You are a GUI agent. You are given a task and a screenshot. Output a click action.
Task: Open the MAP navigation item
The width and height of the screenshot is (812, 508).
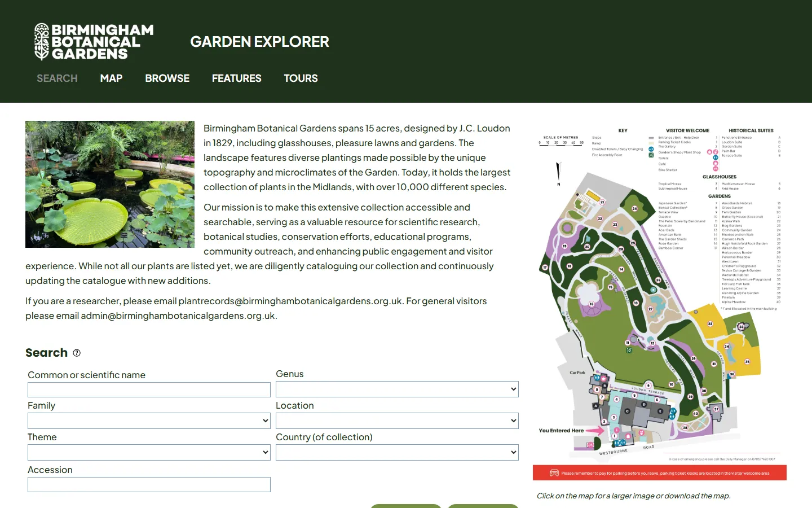coord(111,78)
